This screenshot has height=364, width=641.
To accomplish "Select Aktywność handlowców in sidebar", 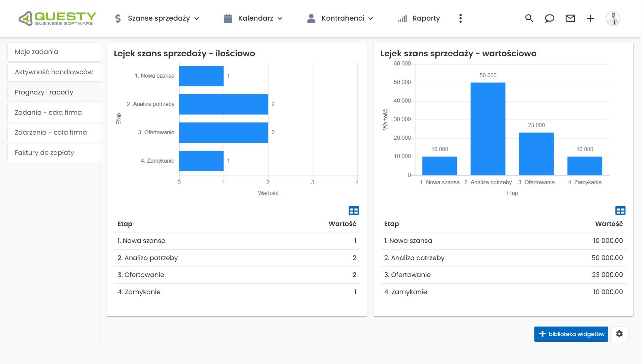I will tap(54, 72).
